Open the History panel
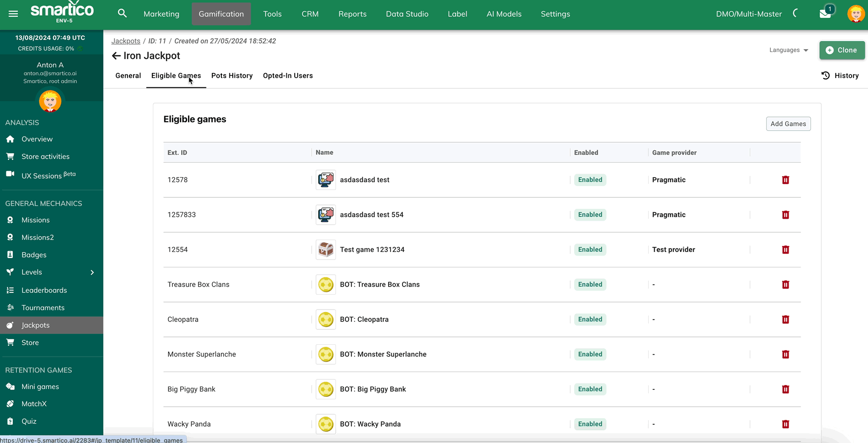The image size is (868, 443). click(x=840, y=75)
